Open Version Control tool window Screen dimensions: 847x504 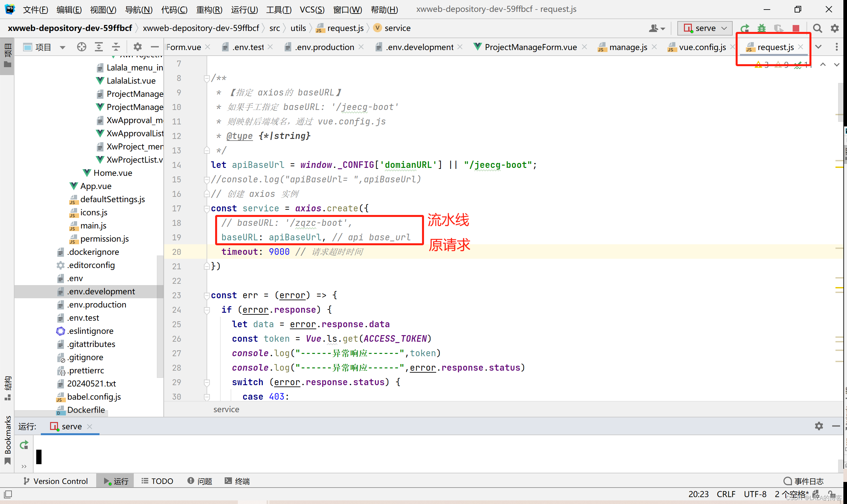tap(55, 481)
